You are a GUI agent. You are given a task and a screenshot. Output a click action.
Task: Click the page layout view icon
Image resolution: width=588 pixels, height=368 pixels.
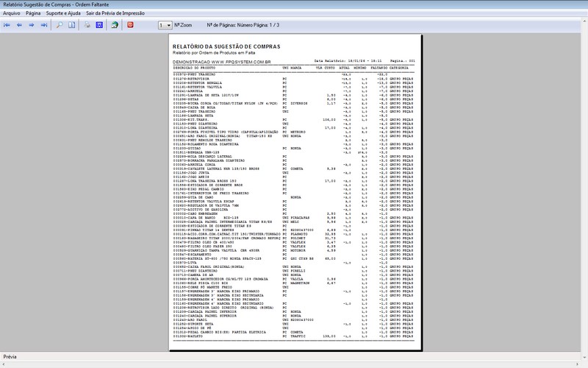pyautogui.click(x=72, y=25)
